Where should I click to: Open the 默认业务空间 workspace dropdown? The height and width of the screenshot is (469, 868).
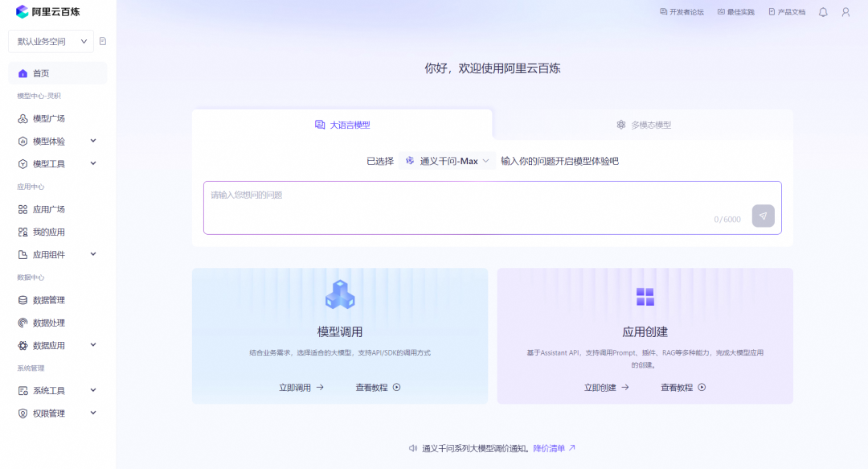pyautogui.click(x=51, y=42)
